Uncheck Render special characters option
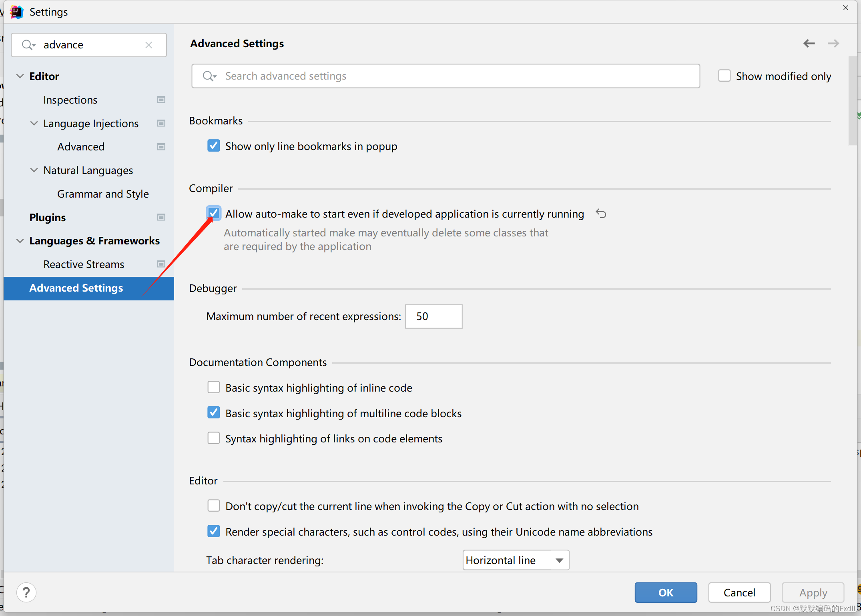Image resolution: width=861 pixels, height=616 pixels. point(213,531)
